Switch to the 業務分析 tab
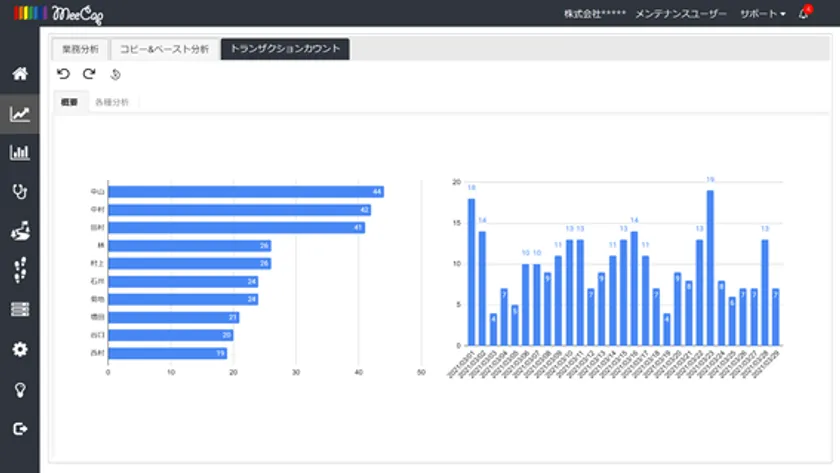 (x=80, y=49)
